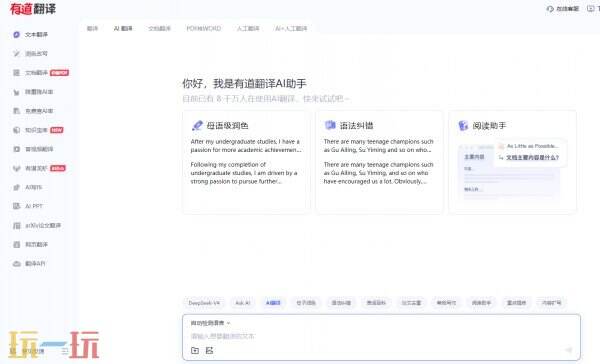Click the 语法纠错 card icon

click(x=330, y=125)
